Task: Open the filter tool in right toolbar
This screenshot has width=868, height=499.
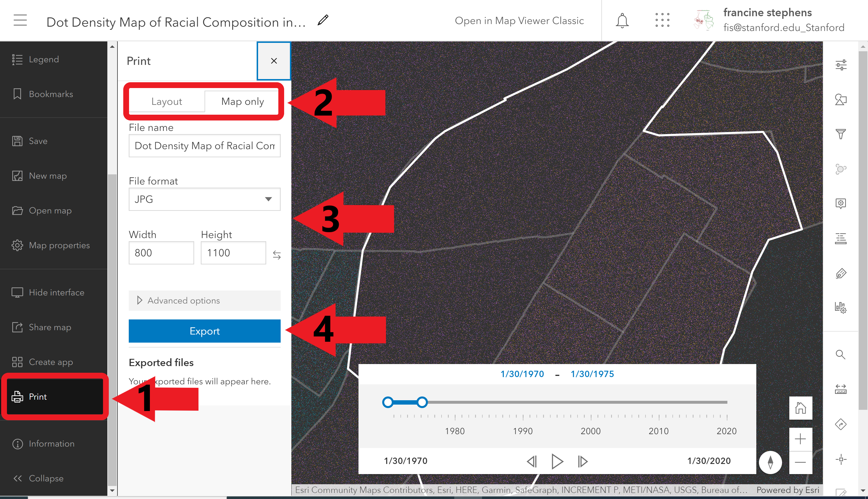Action: point(841,134)
